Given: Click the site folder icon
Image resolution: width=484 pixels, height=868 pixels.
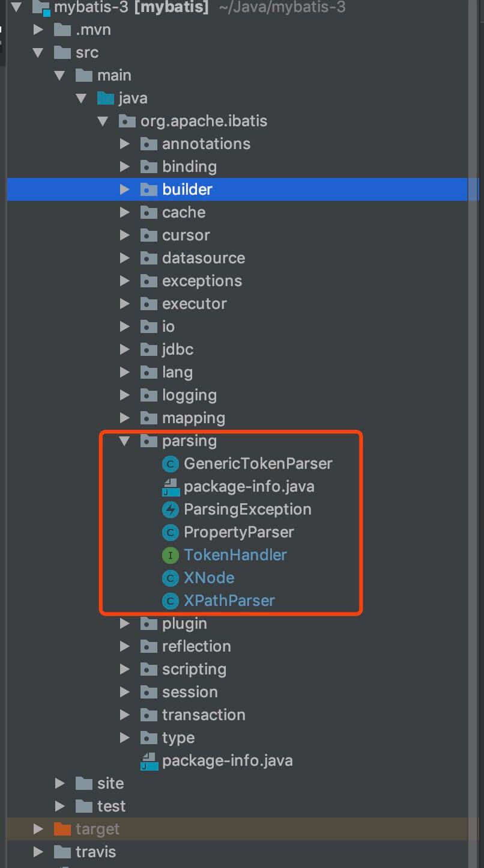Looking at the screenshot, I should [83, 783].
